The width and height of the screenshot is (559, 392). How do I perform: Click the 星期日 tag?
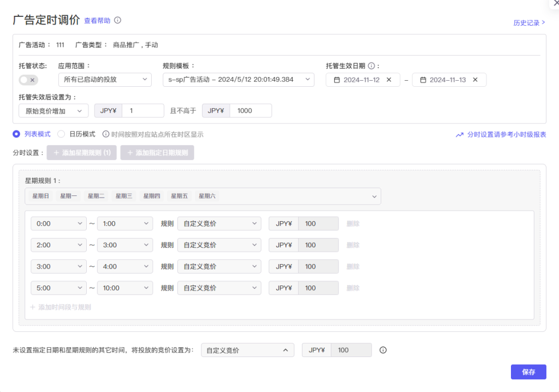(40, 196)
